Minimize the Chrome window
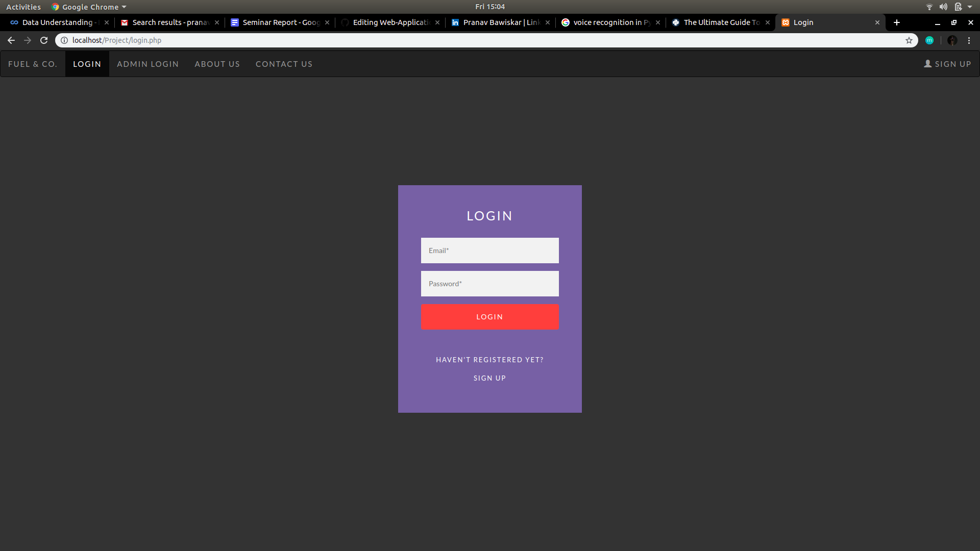Image resolution: width=980 pixels, height=551 pixels. pyautogui.click(x=938, y=22)
